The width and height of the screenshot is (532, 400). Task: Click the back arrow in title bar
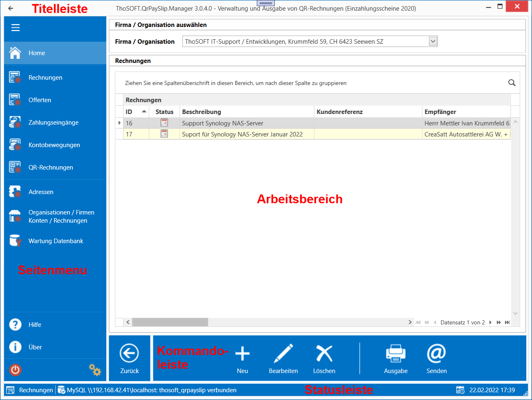tap(11, 8)
